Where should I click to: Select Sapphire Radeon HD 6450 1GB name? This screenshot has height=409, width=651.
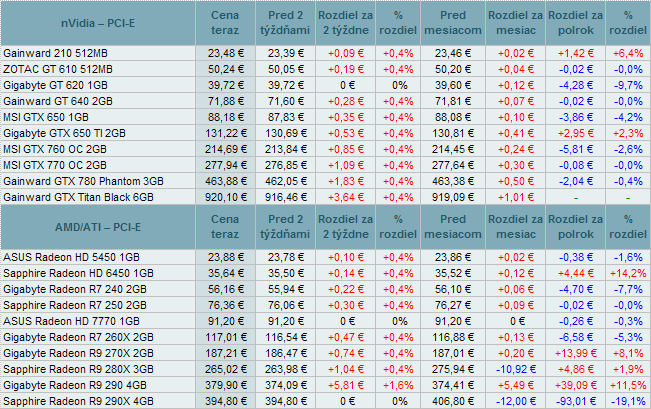pyautogui.click(x=78, y=274)
